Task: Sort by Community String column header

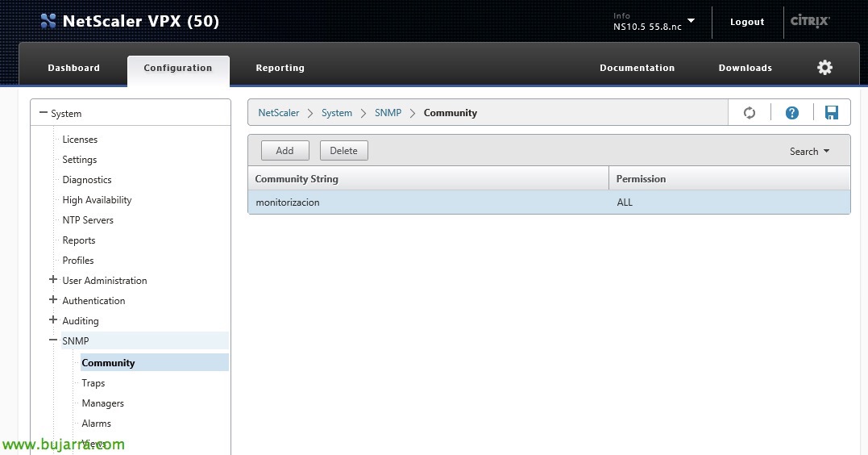Action: click(x=429, y=178)
